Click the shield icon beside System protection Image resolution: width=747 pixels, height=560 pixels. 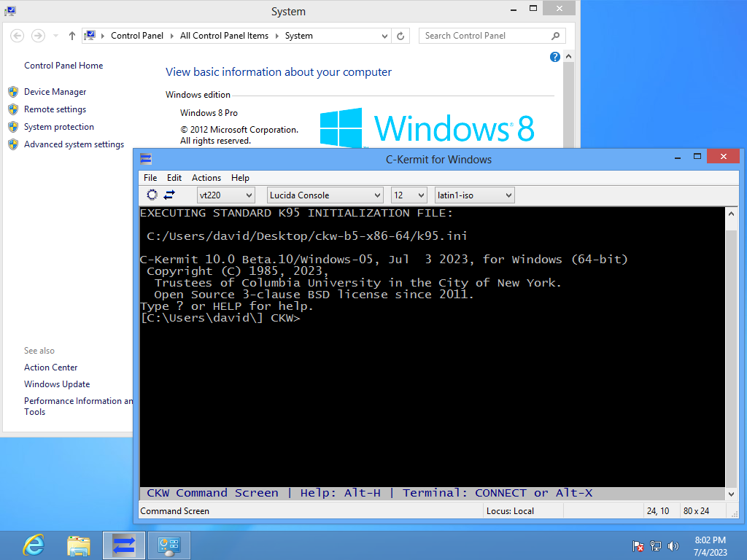[x=13, y=127]
